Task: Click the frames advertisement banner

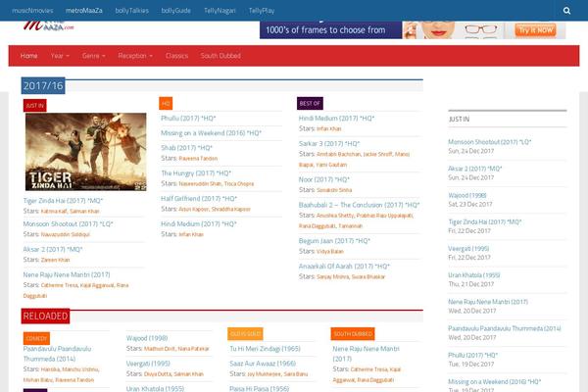Action: point(413,30)
